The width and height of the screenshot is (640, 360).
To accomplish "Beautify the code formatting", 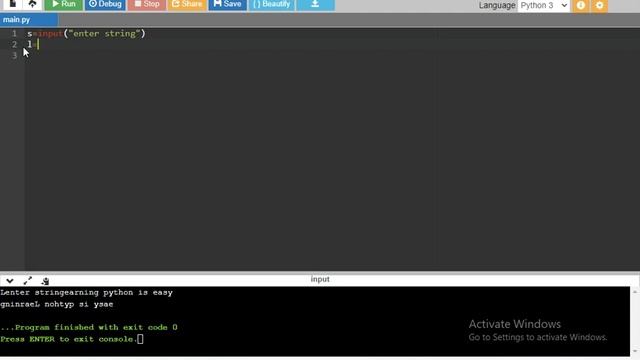I will click(x=271, y=4).
